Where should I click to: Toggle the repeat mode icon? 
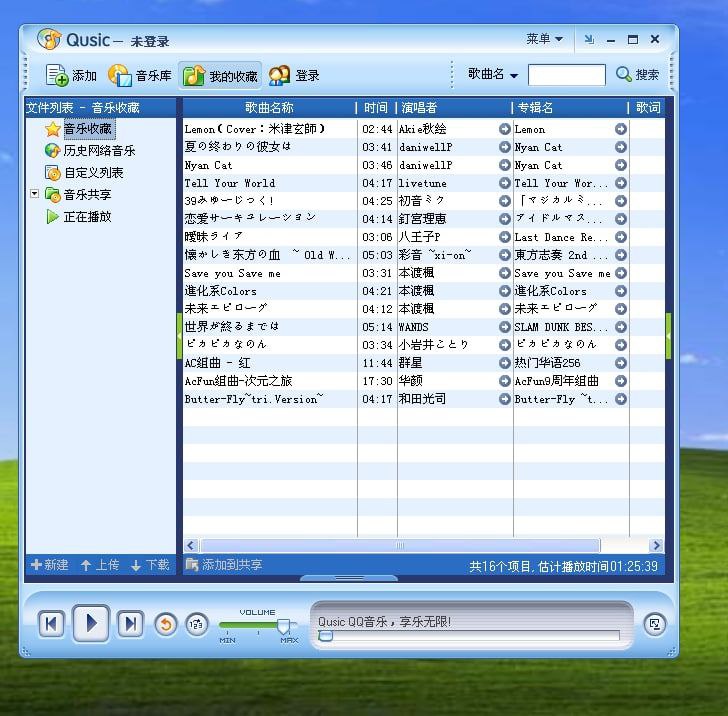[x=165, y=624]
